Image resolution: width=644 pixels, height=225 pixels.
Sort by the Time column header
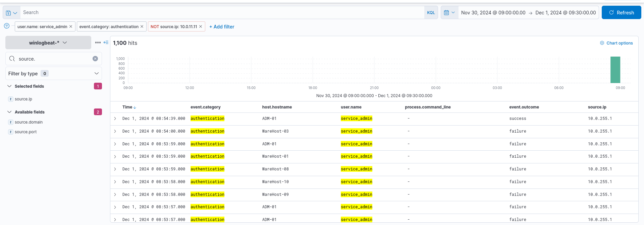129,107
